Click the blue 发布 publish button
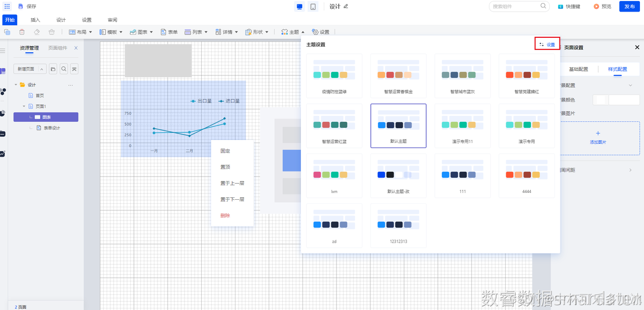This screenshot has width=644, height=310. coord(629,7)
